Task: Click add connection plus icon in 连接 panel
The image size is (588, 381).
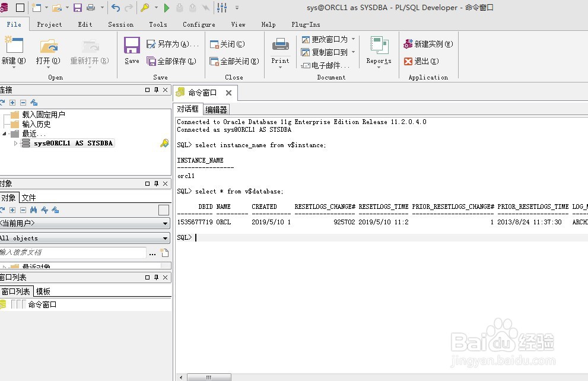Action: pos(12,103)
